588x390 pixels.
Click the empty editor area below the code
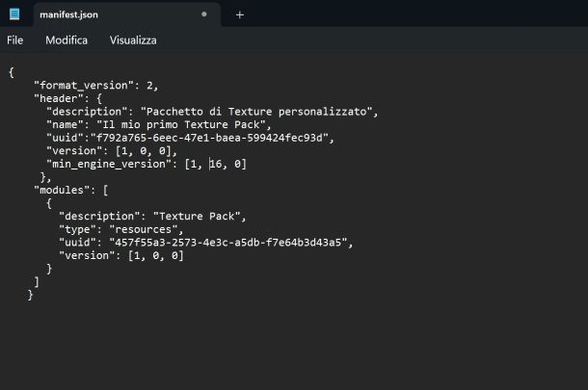[294, 345]
